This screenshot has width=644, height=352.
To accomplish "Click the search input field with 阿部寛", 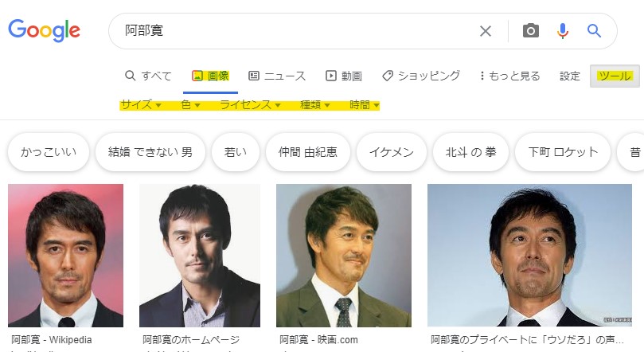I will pyautogui.click(x=295, y=31).
